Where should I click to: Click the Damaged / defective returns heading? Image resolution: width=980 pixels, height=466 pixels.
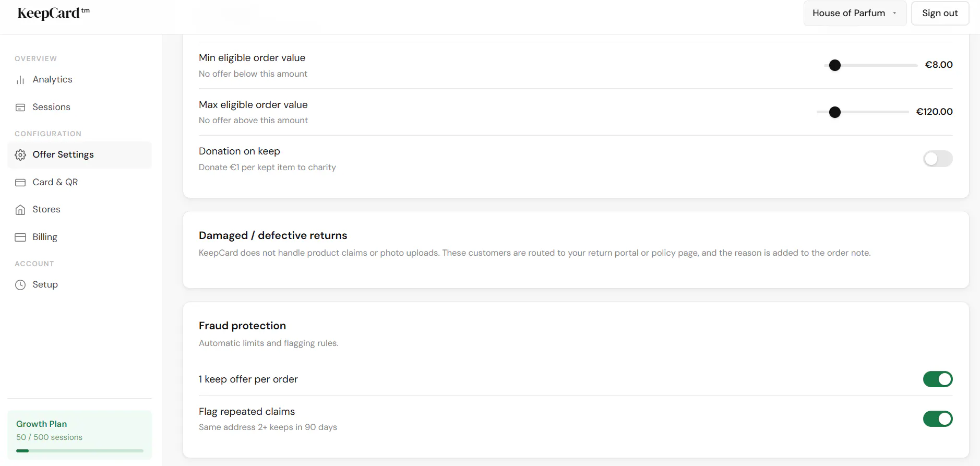tap(273, 235)
